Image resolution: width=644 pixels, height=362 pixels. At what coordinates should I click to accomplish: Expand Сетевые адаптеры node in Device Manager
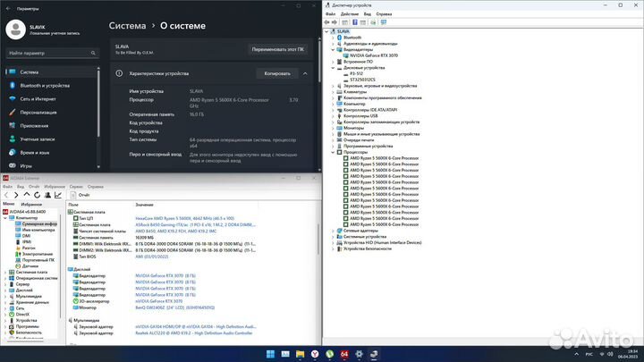click(333, 231)
